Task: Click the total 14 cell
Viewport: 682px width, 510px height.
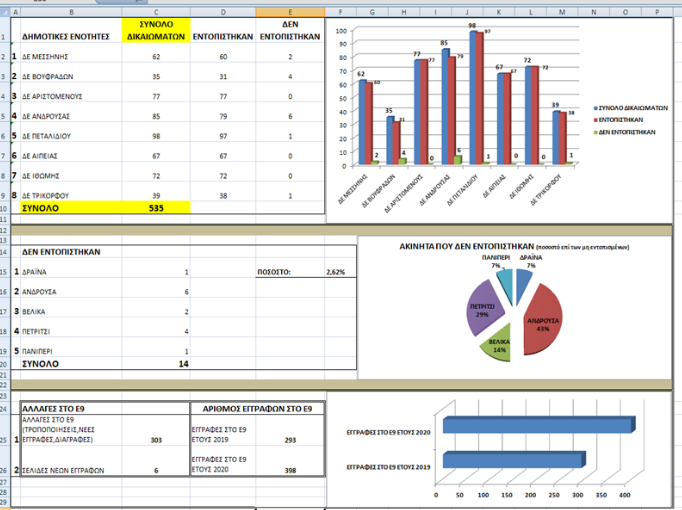Action: pos(156,364)
